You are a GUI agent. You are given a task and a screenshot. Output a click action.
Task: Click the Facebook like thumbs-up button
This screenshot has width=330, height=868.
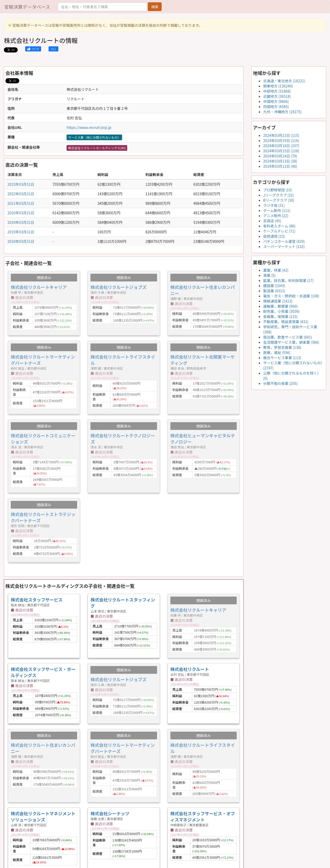click(x=33, y=49)
